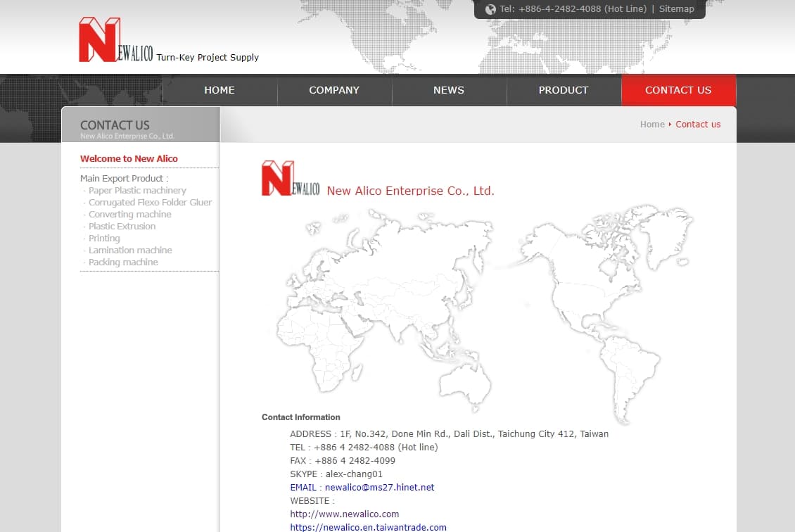Click the FAX number line
Screen dimensions: 795x532
(x=343, y=460)
